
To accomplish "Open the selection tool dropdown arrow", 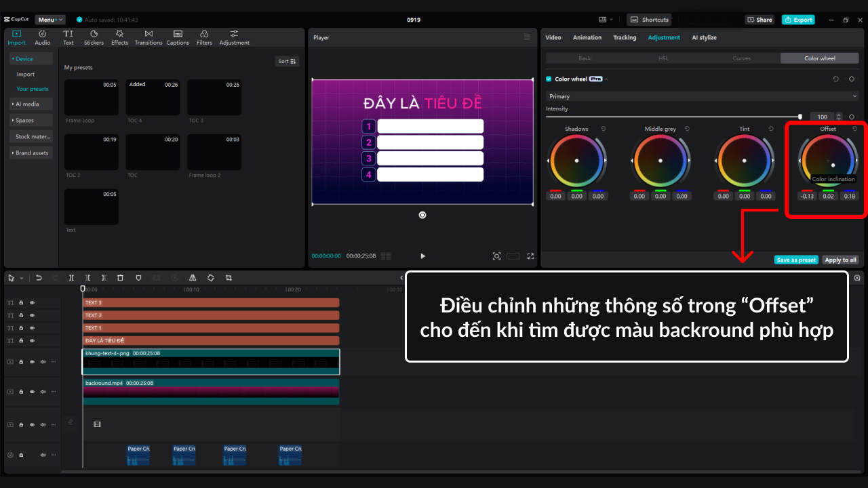I will (x=22, y=278).
